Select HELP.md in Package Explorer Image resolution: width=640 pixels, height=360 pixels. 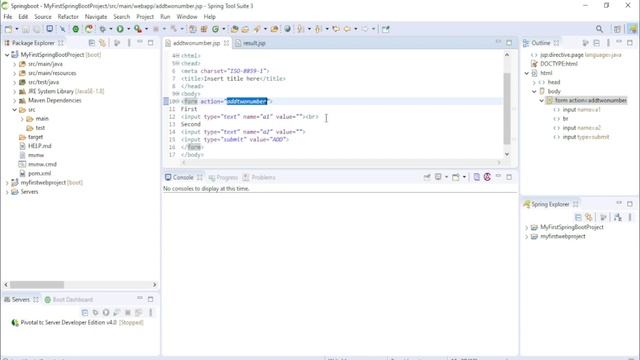click(39, 146)
